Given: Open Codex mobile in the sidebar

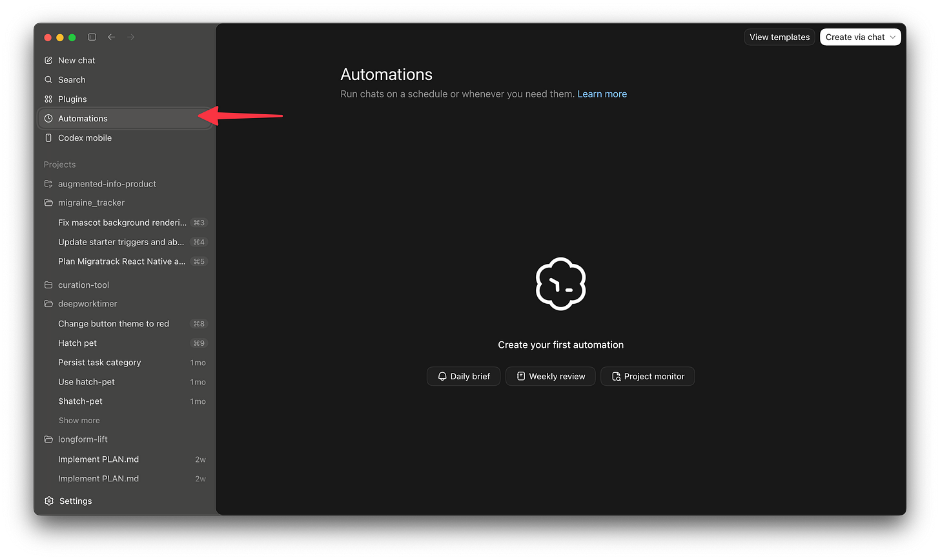Looking at the screenshot, I should coord(125,138).
